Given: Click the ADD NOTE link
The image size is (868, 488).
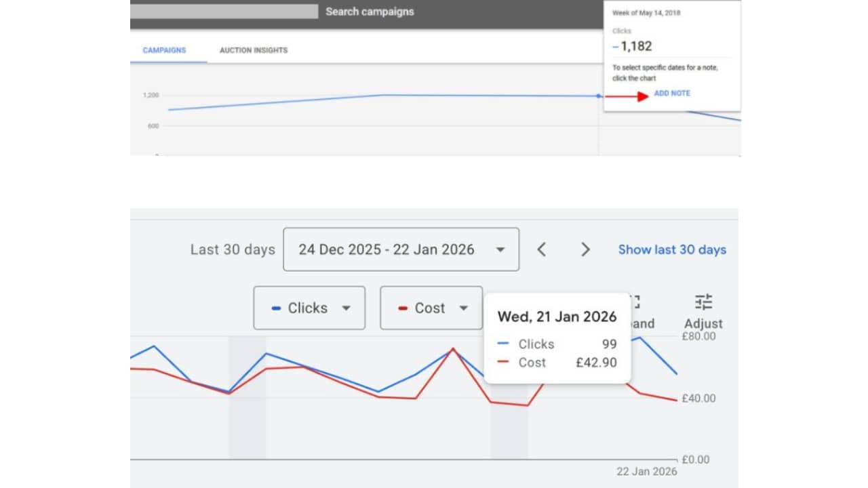Looking at the screenshot, I should pyautogui.click(x=672, y=94).
